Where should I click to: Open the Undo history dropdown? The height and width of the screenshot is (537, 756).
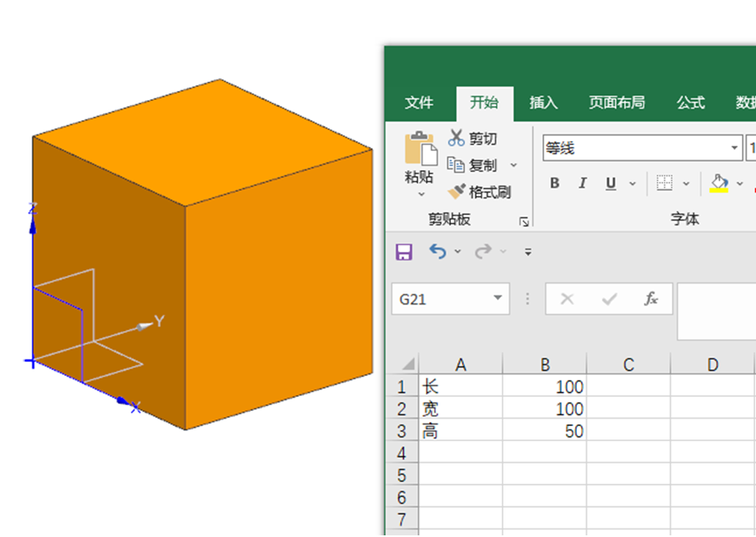(458, 251)
